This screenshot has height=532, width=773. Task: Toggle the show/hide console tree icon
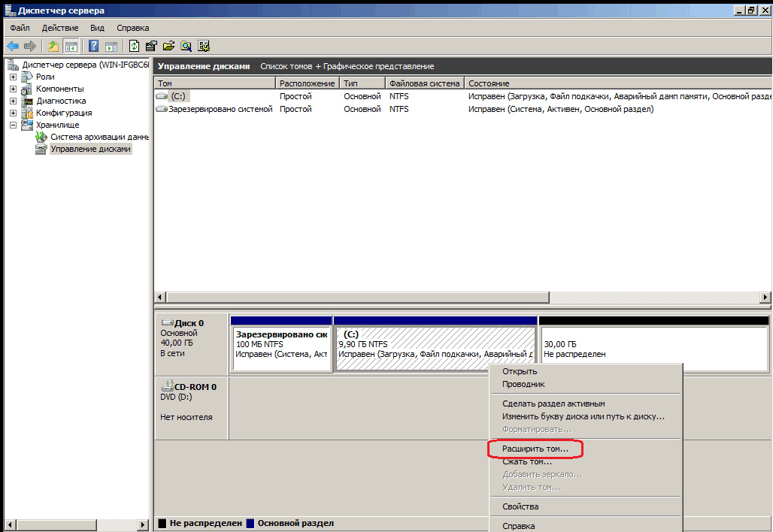pos(71,47)
